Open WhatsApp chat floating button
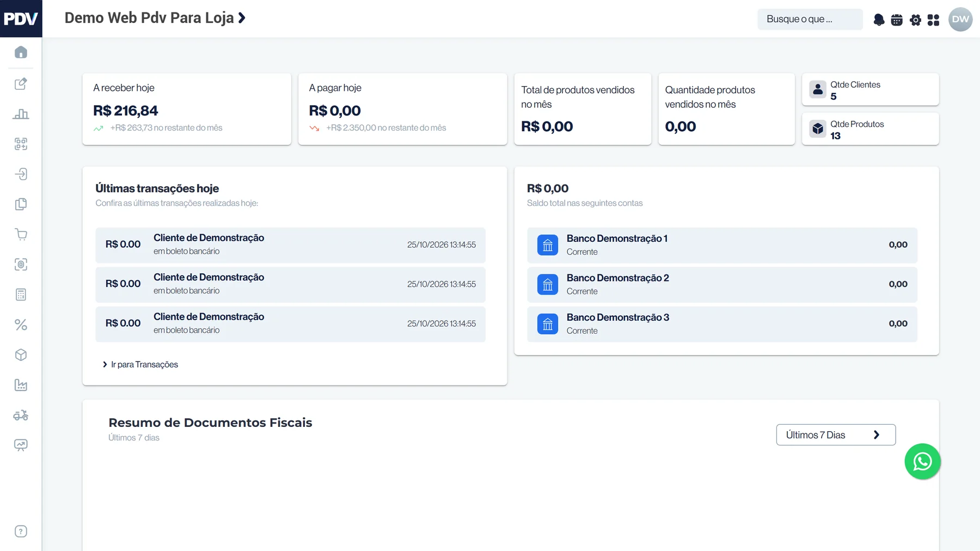Image resolution: width=980 pixels, height=551 pixels. [922, 462]
